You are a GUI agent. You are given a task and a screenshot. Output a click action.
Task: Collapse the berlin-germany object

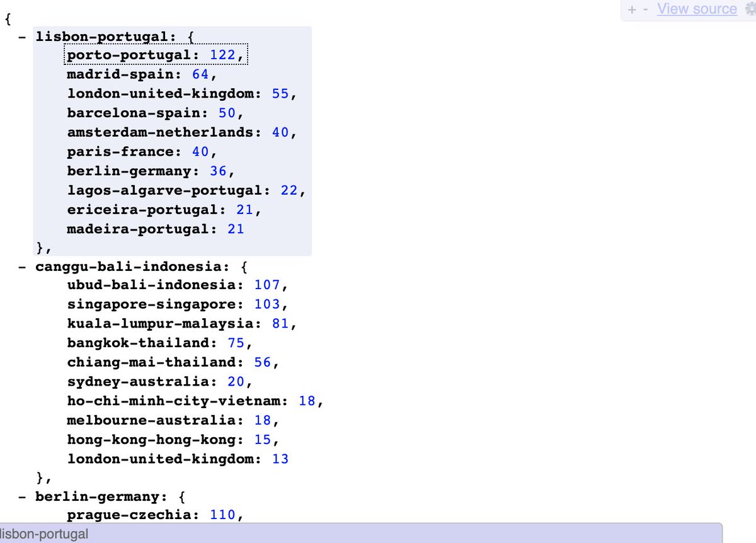pyautogui.click(x=23, y=496)
